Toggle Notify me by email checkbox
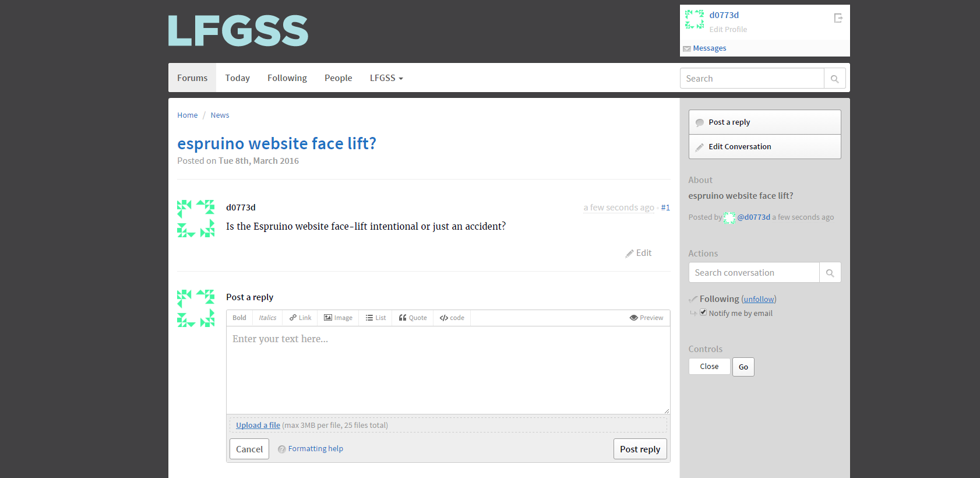 (703, 312)
